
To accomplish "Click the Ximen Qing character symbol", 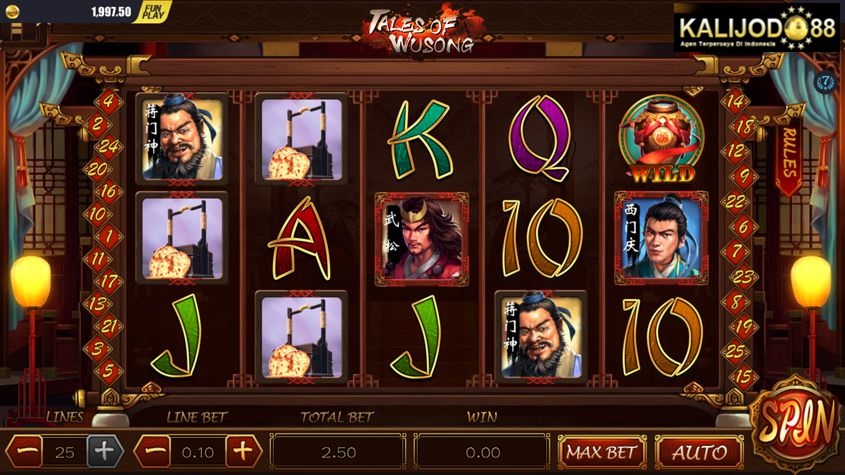I will click(661, 238).
